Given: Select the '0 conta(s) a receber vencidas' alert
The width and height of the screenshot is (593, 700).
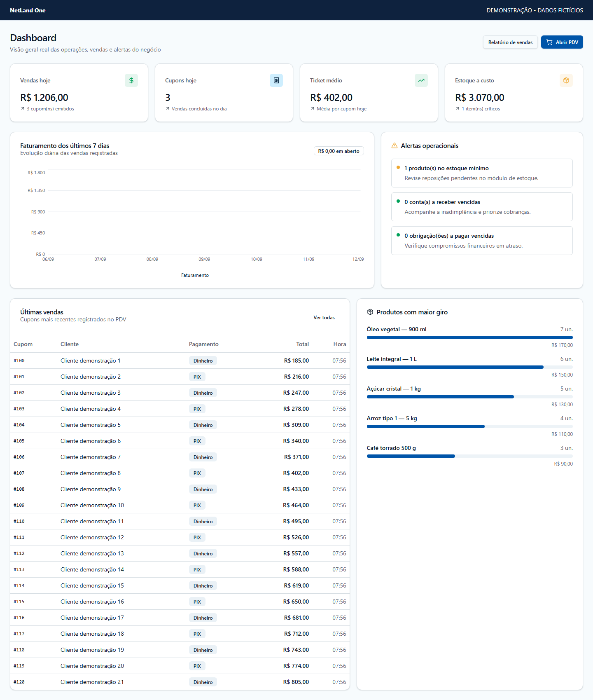Looking at the screenshot, I should (x=482, y=207).
